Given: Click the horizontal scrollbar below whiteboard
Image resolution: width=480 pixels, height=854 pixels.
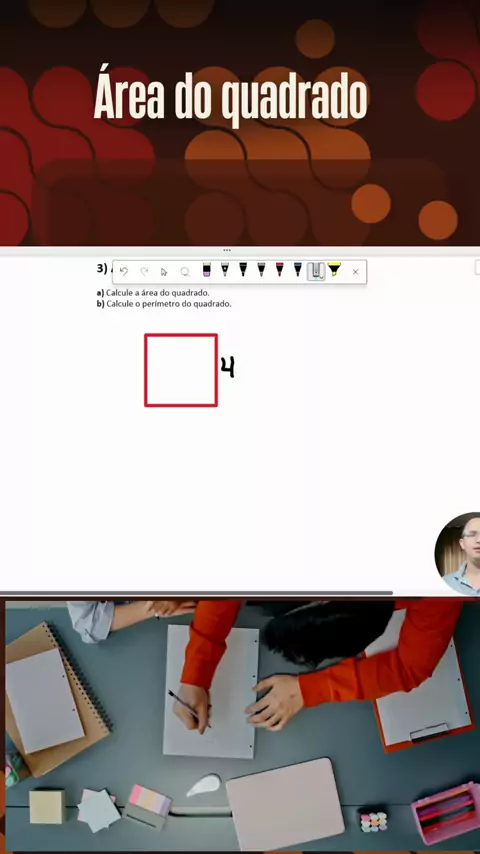Looking at the screenshot, I should click(196, 593).
